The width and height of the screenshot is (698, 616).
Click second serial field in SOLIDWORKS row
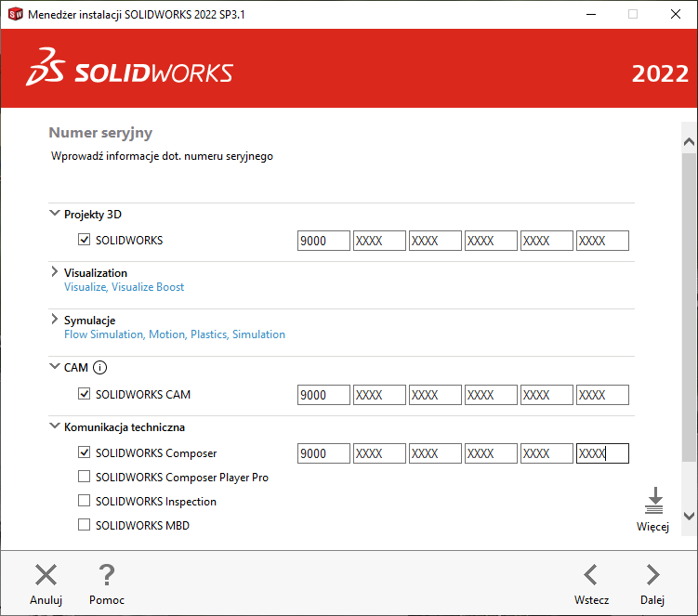pyautogui.click(x=379, y=241)
